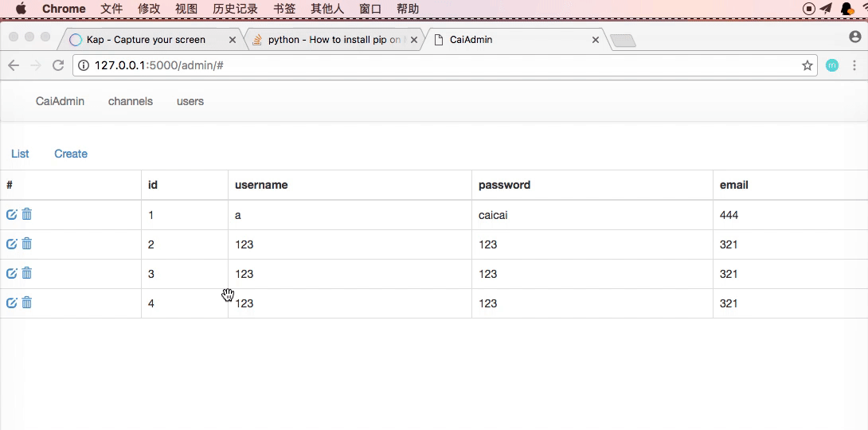Screen dimensions: 868x430
Task: Click the Create link
Action: pos(71,154)
